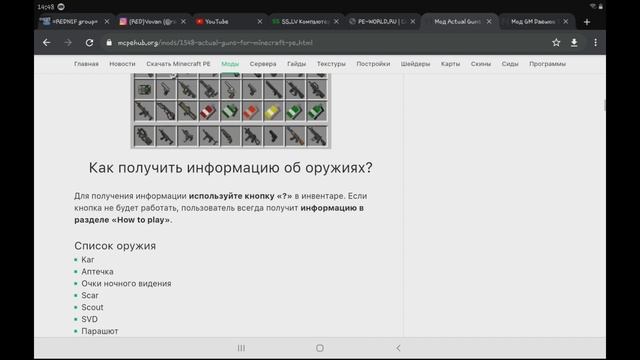640x360 pixels.
Task: Close the YouTube tab
Action: (x=260, y=22)
